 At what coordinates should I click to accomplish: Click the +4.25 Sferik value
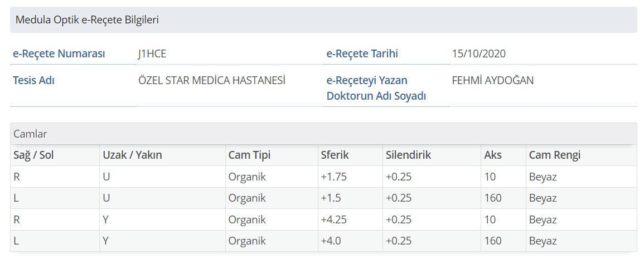(334, 219)
